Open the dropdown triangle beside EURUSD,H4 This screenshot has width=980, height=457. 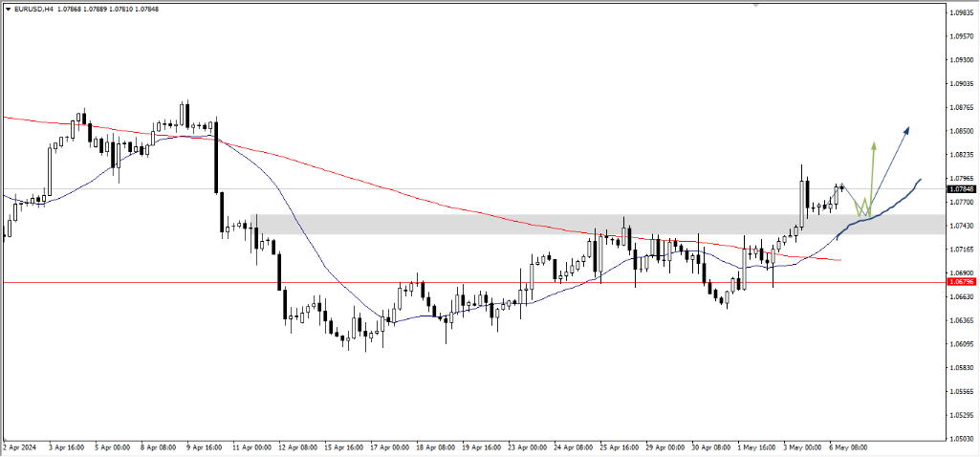pyautogui.click(x=6, y=8)
